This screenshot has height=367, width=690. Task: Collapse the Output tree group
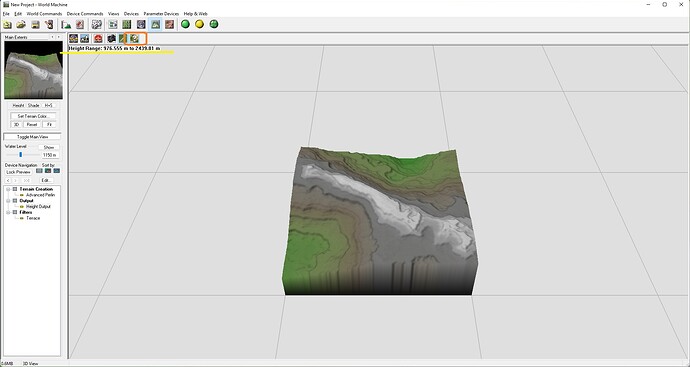(x=8, y=201)
